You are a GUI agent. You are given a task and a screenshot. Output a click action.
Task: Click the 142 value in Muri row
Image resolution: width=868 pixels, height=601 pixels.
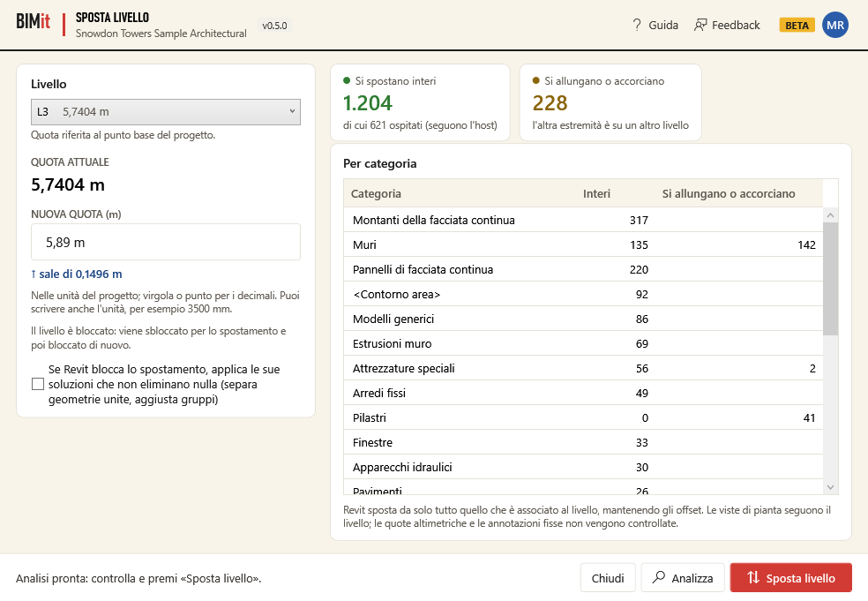[806, 244]
